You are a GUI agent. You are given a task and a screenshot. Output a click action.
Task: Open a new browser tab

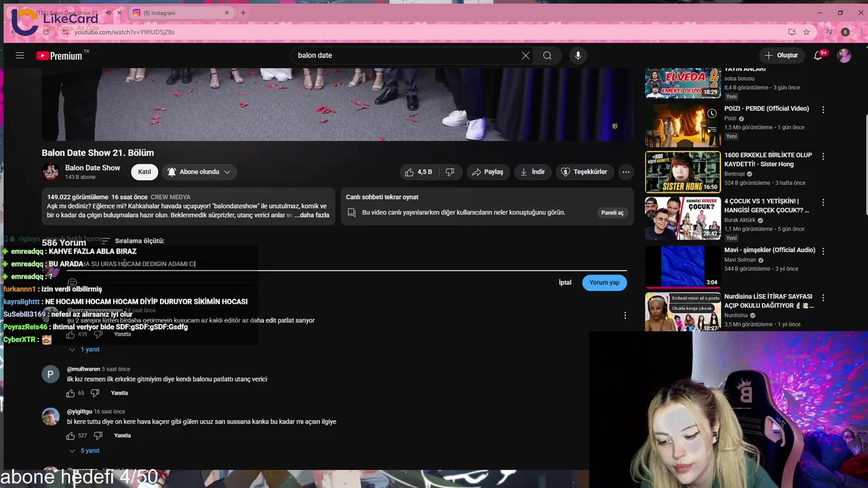tap(243, 13)
